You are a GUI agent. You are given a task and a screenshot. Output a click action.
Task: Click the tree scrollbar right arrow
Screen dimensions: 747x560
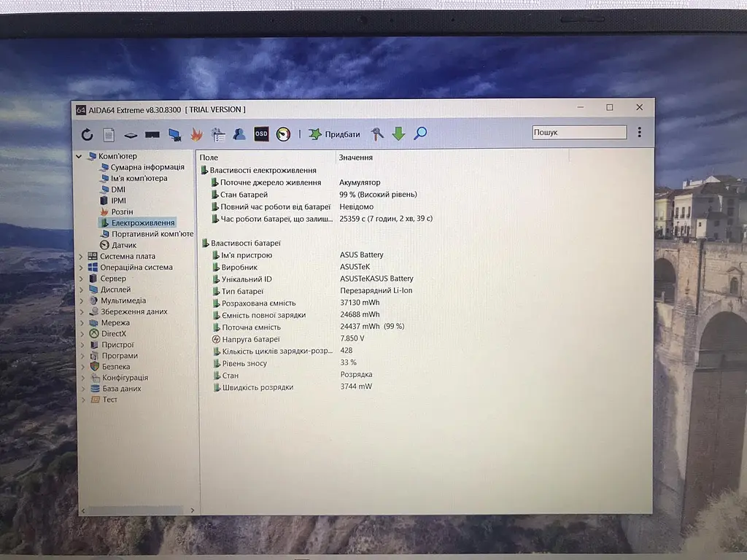pyautogui.click(x=192, y=510)
